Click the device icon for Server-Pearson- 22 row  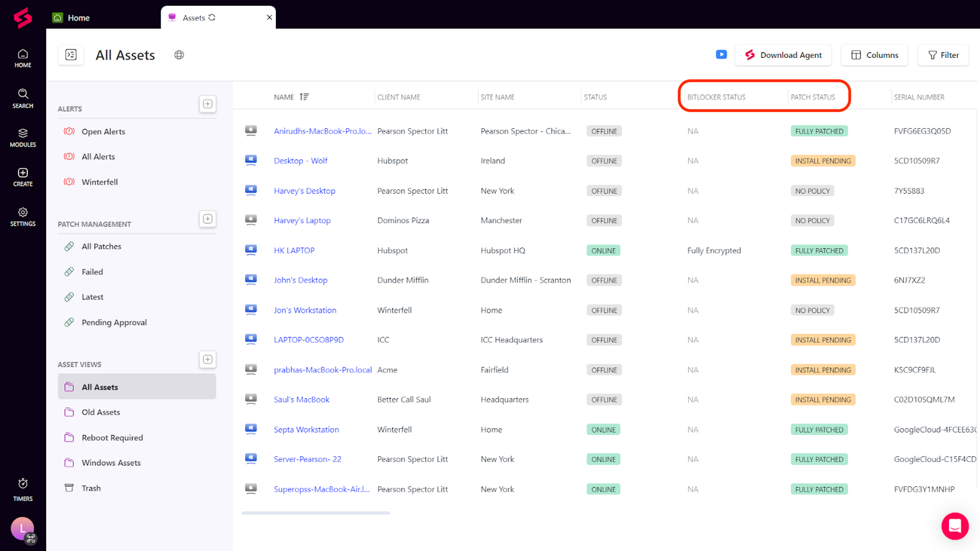[251, 459]
